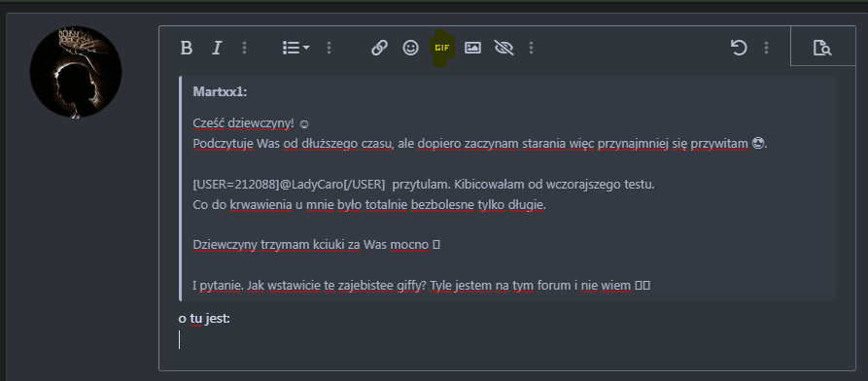The image size is (868, 381).
Task: Insert spoiler with crossed-eye icon
Action: click(503, 49)
